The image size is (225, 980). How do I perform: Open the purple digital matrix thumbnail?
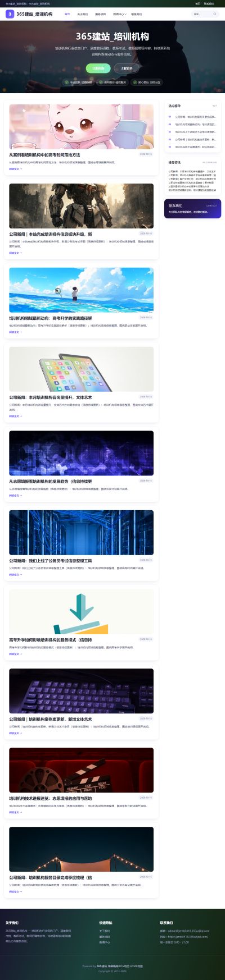pos(81,454)
